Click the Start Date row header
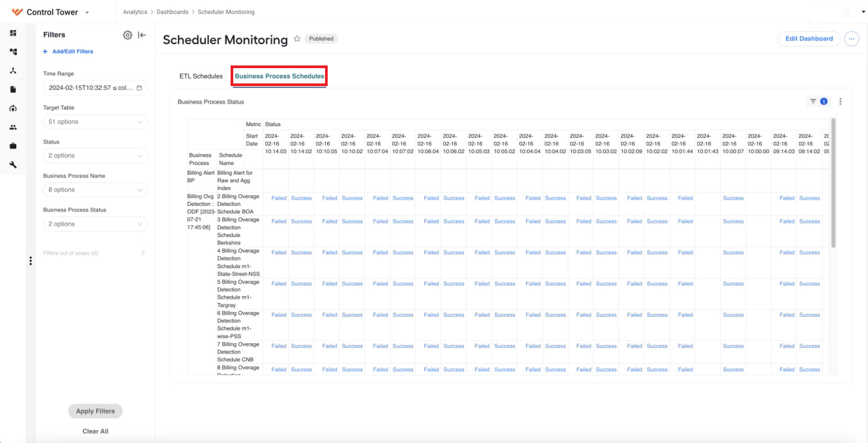868x443 pixels. [x=252, y=140]
